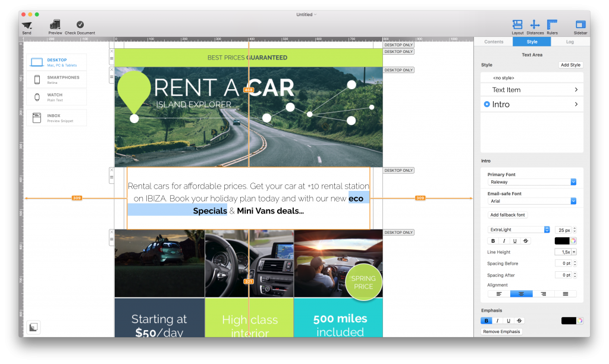The width and height of the screenshot is (609, 364).
Task: Click the Spacing Before value field
Action: pos(564,263)
